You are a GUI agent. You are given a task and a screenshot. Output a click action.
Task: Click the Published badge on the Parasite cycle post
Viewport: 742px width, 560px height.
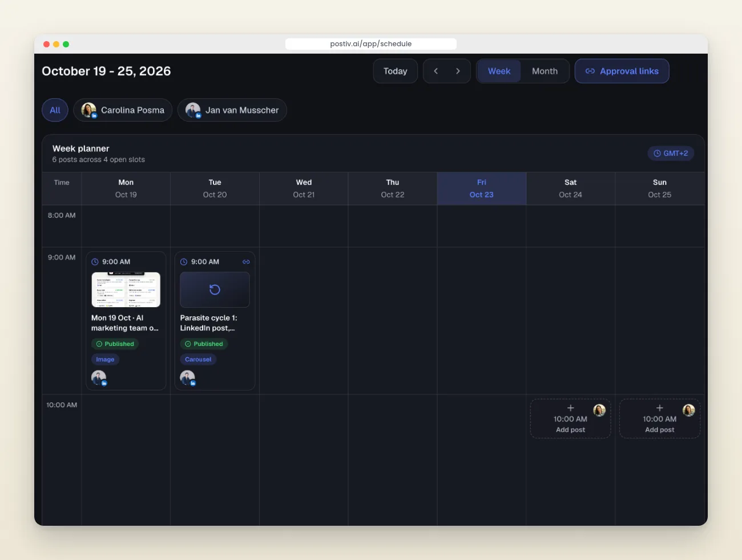click(204, 344)
